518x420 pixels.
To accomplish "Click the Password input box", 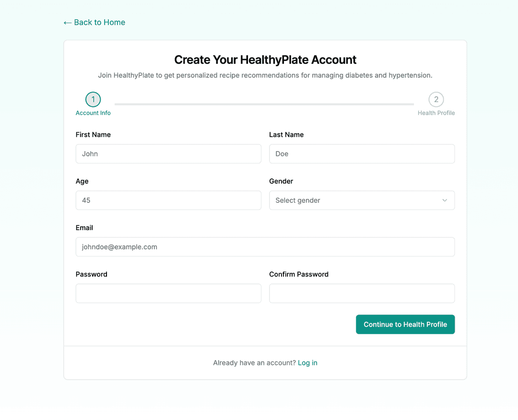I will pyautogui.click(x=168, y=293).
